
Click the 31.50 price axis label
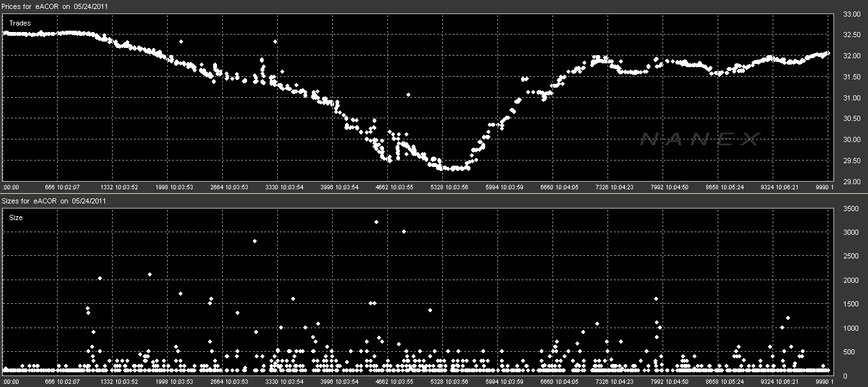(851, 77)
